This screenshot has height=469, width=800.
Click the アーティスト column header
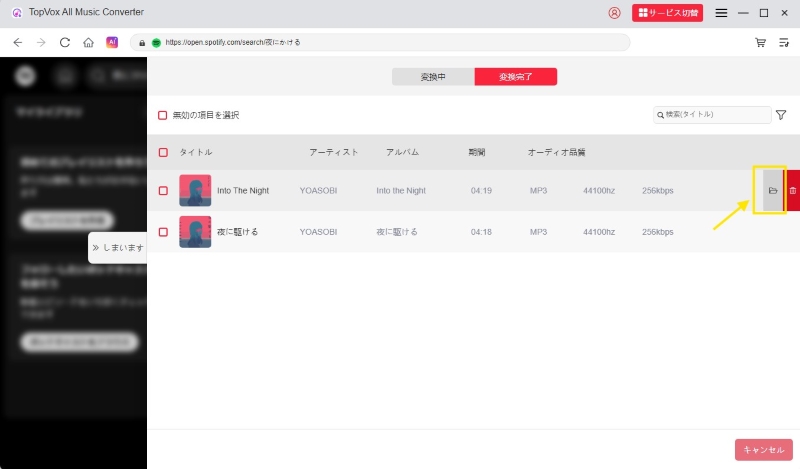click(x=334, y=152)
